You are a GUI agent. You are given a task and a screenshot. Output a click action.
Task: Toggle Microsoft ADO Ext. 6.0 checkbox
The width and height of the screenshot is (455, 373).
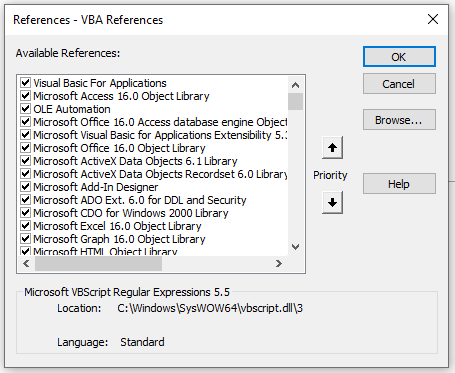click(25, 200)
